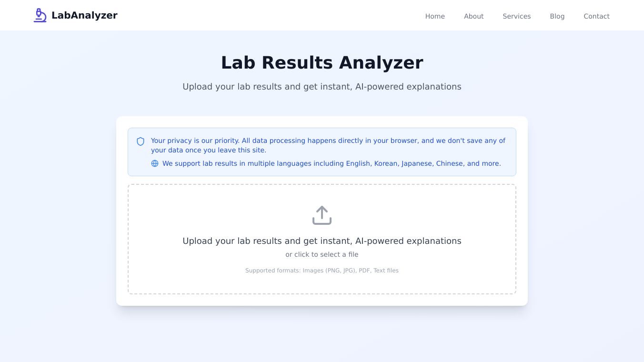
Task: Click the multi-language support message
Action: [x=332, y=163]
